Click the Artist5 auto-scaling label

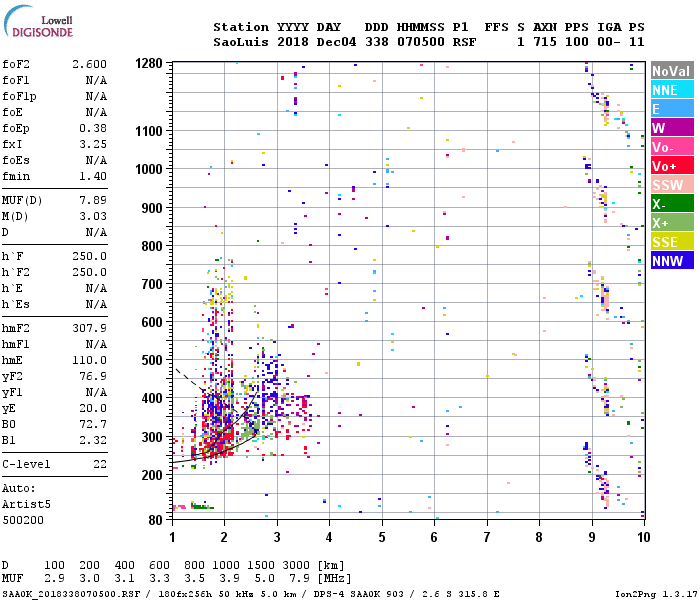point(26,504)
